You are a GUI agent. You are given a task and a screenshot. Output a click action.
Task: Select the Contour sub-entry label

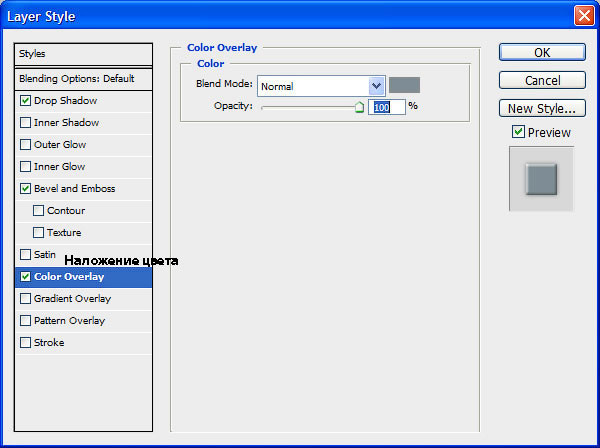66,210
